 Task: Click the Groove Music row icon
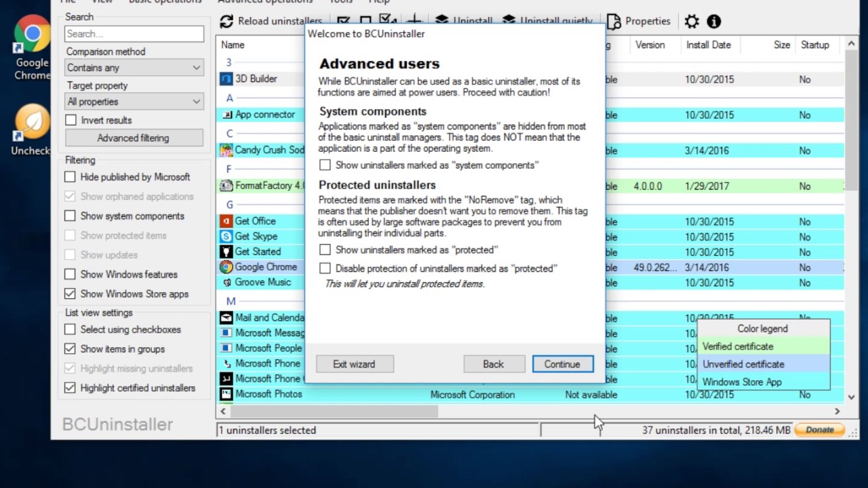point(226,282)
